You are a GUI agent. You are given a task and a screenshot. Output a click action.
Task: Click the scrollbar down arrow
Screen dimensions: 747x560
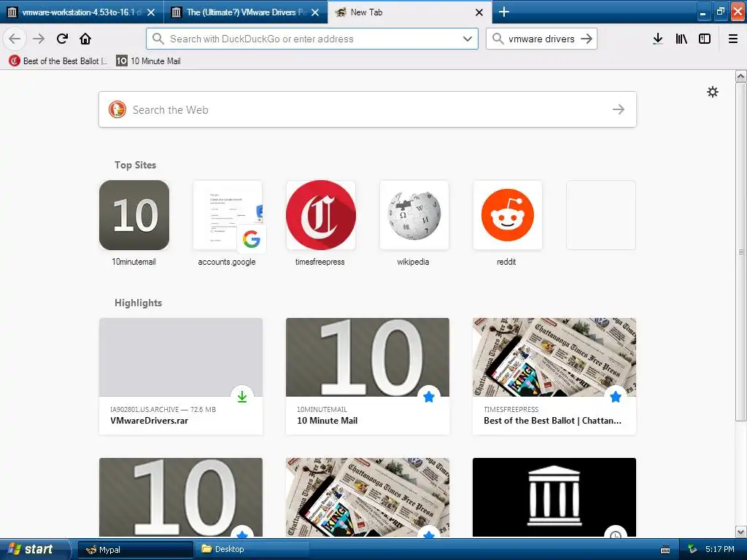[x=741, y=532]
